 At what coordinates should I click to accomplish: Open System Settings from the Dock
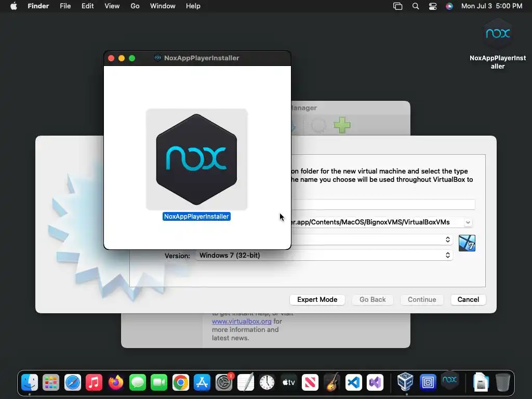[224, 383]
